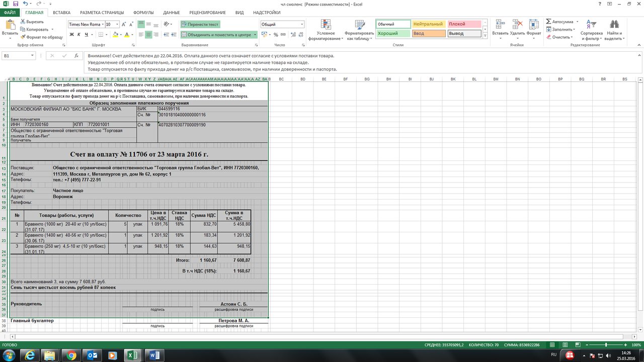The height and width of the screenshot is (362, 644).
Task: Click the Вырезать cut button
Action: pyautogui.click(x=32, y=22)
